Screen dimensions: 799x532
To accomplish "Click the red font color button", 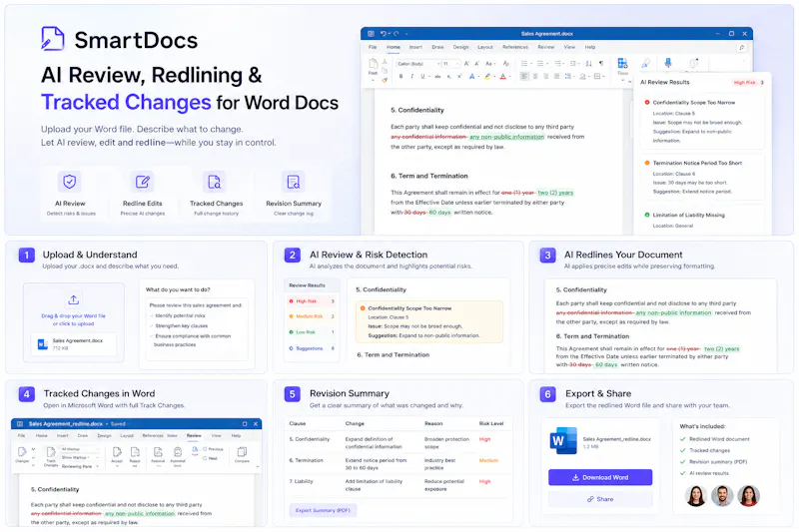I will (503, 77).
